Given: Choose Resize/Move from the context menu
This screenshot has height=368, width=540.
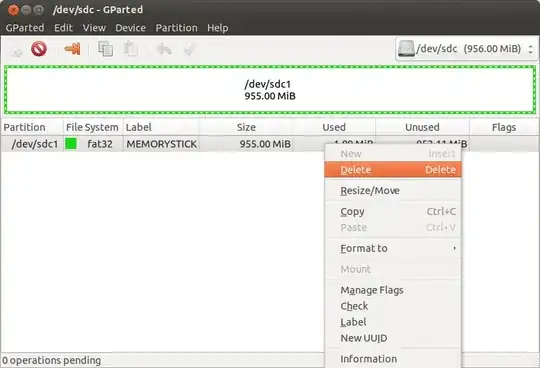Looking at the screenshot, I should click(393, 191).
